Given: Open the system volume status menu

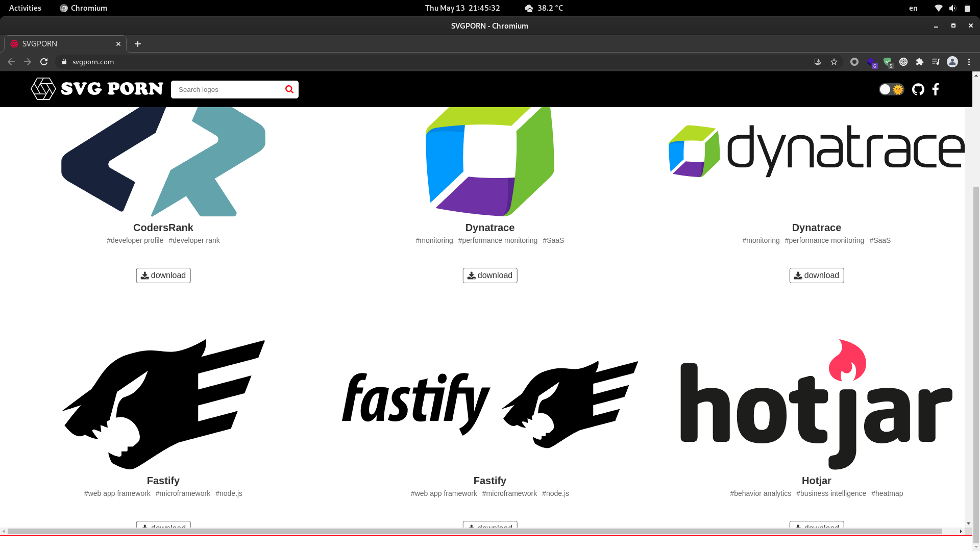Looking at the screenshot, I should [952, 8].
